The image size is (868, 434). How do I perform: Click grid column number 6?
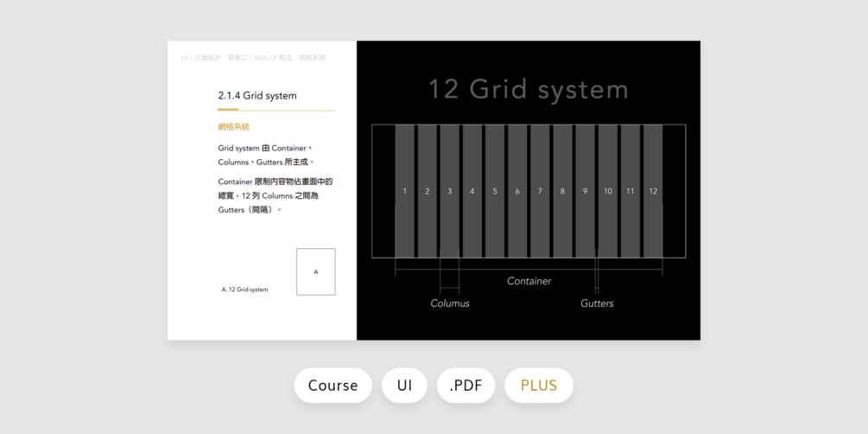pos(517,191)
